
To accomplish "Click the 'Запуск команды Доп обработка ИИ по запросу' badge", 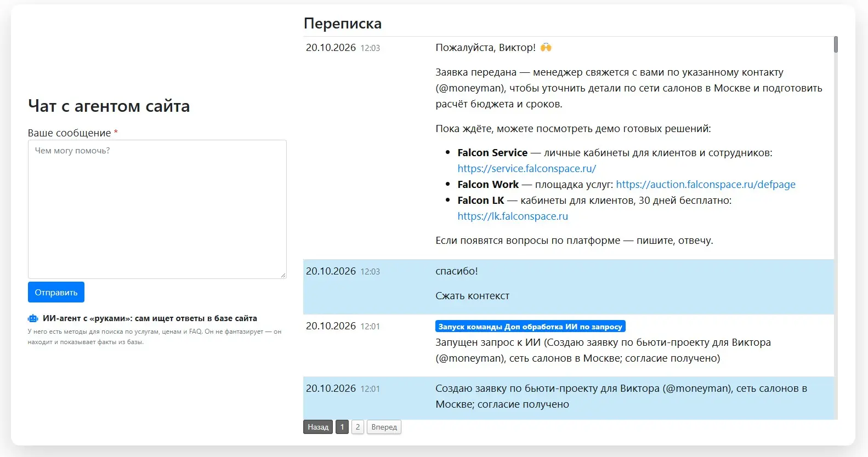I will (x=530, y=327).
